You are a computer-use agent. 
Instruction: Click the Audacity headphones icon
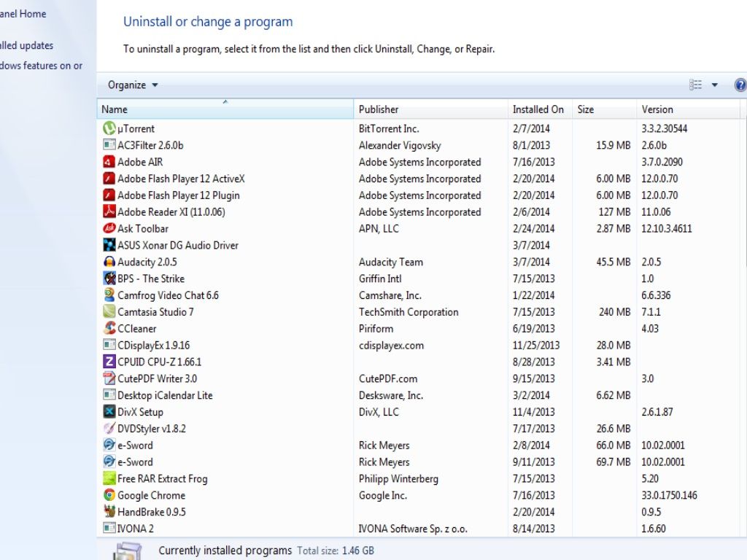[109, 262]
